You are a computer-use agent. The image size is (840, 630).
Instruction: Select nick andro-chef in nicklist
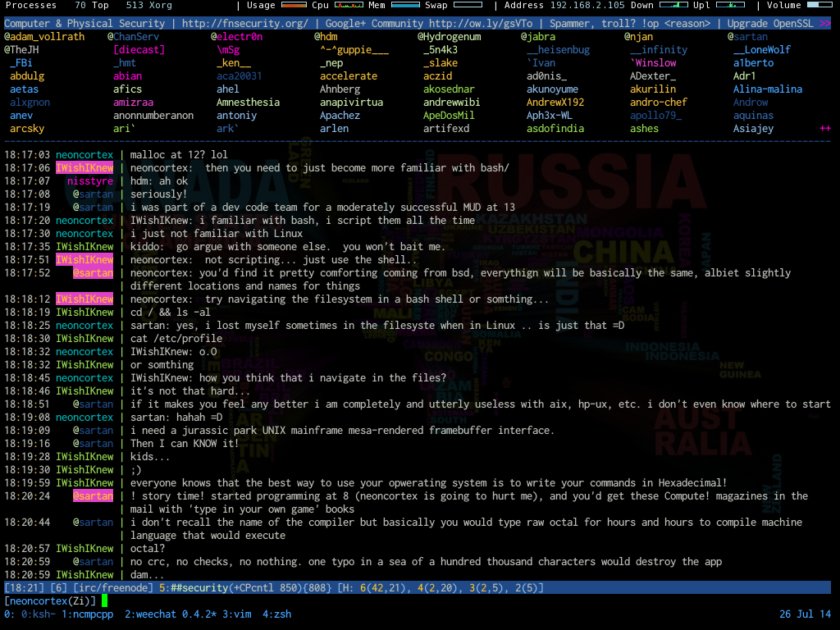659,103
